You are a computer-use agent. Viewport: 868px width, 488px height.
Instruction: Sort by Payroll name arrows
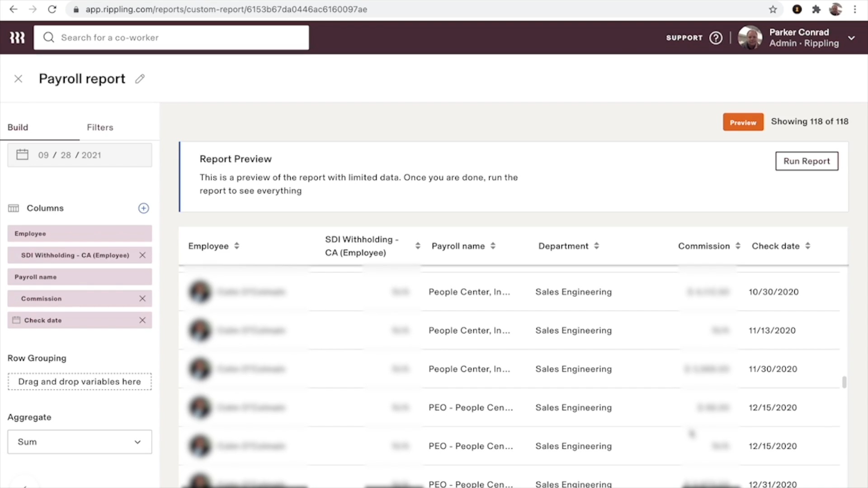(x=493, y=246)
